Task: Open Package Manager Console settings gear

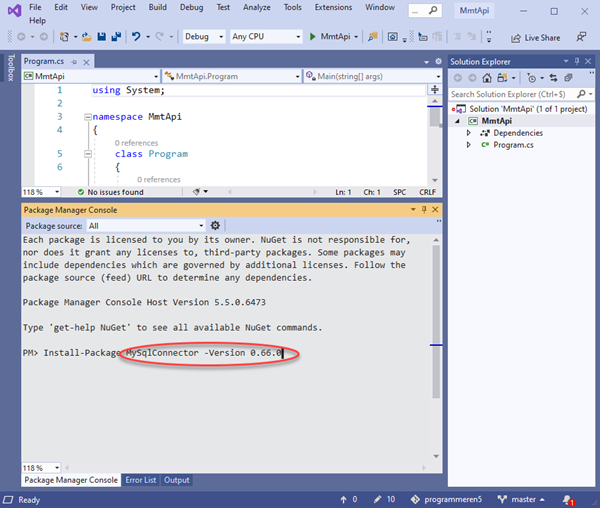Action: point(215,226)
